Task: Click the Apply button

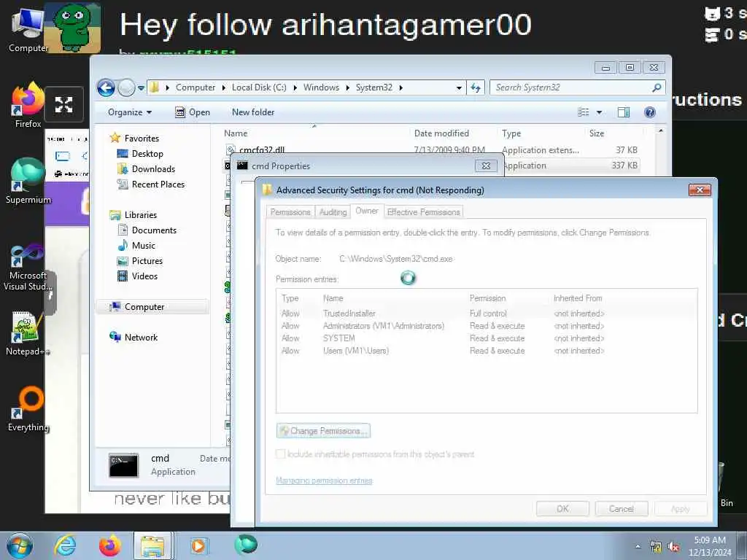Action: coord(680,508)
